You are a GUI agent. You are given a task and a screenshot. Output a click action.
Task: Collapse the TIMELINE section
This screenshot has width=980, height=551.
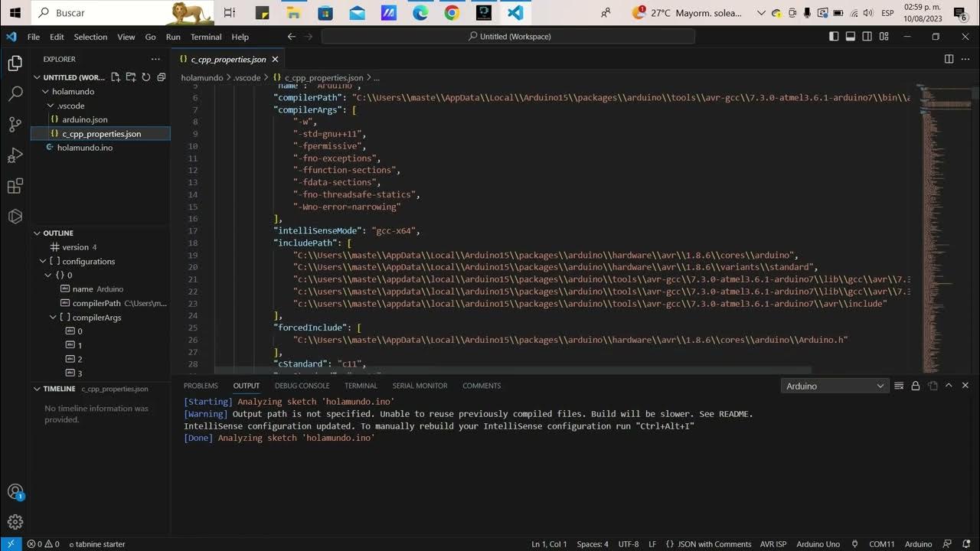tap(37, 389)
